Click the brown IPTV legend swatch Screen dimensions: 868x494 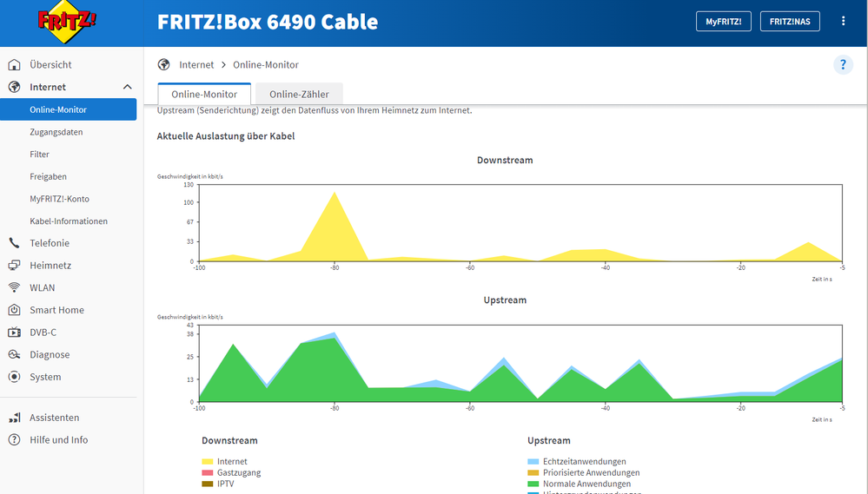[208, 484]
